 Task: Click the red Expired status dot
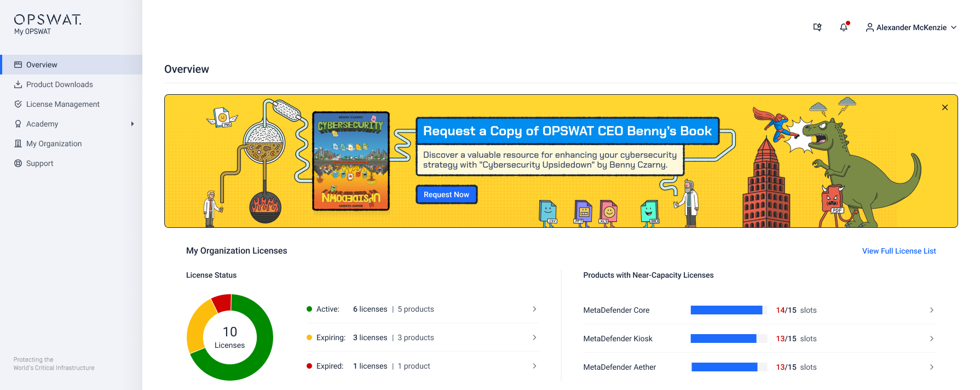(309, 366)
